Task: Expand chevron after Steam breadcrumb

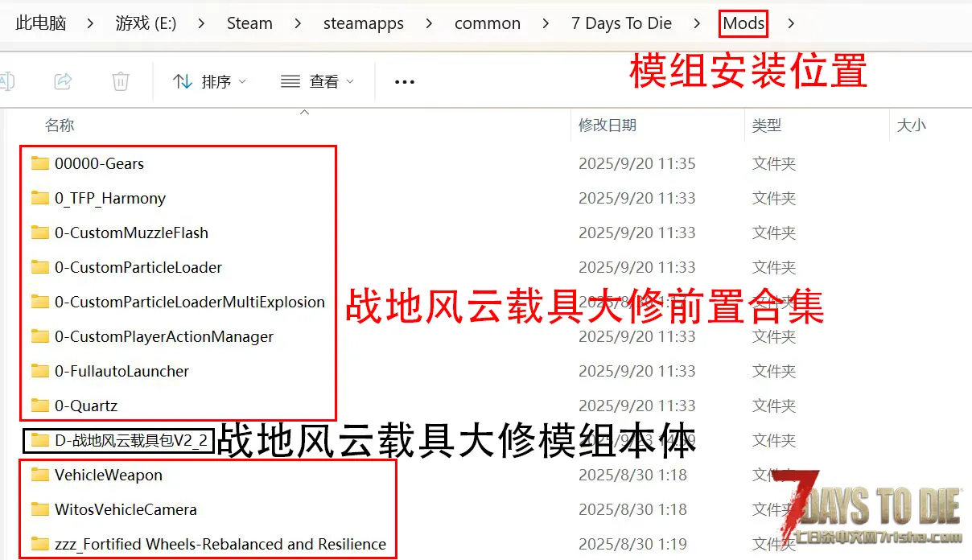Action: pos(298,23)
